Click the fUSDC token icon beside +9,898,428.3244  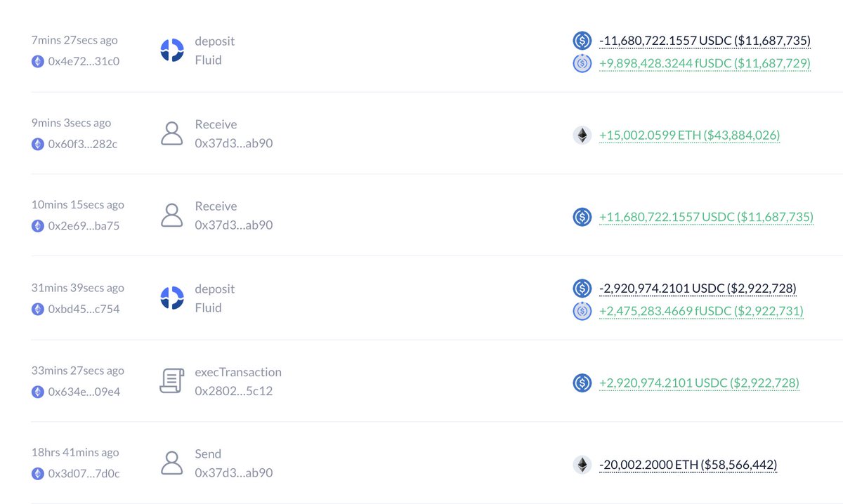[582, 63]
